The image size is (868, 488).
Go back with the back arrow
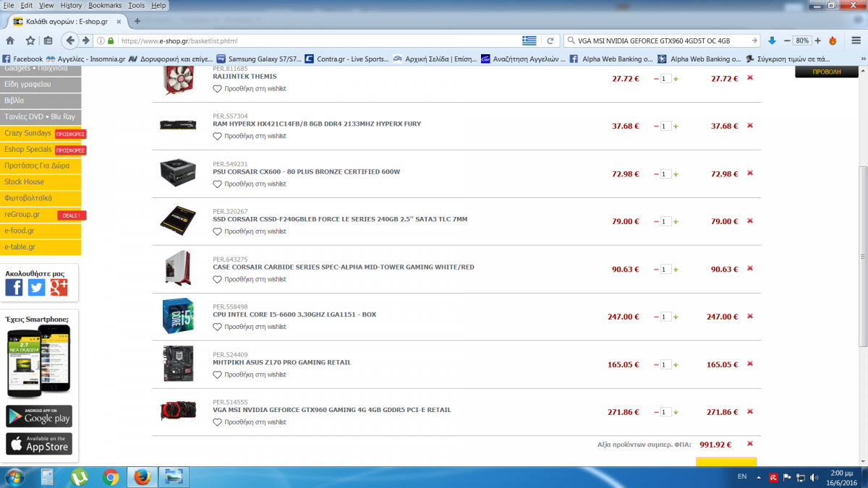click(x=70, y=40)
